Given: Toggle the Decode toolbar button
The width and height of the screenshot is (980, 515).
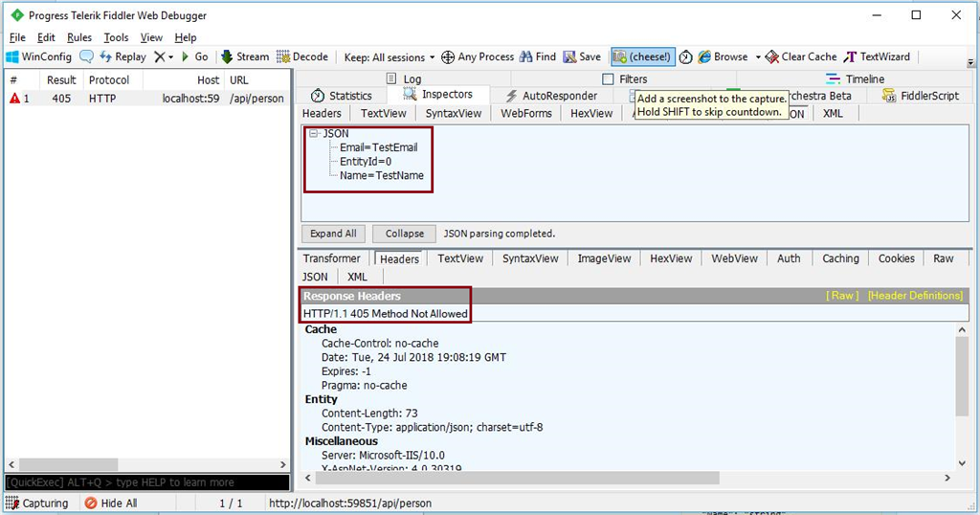Looking at the screenshot, I should tap(302, 56).
